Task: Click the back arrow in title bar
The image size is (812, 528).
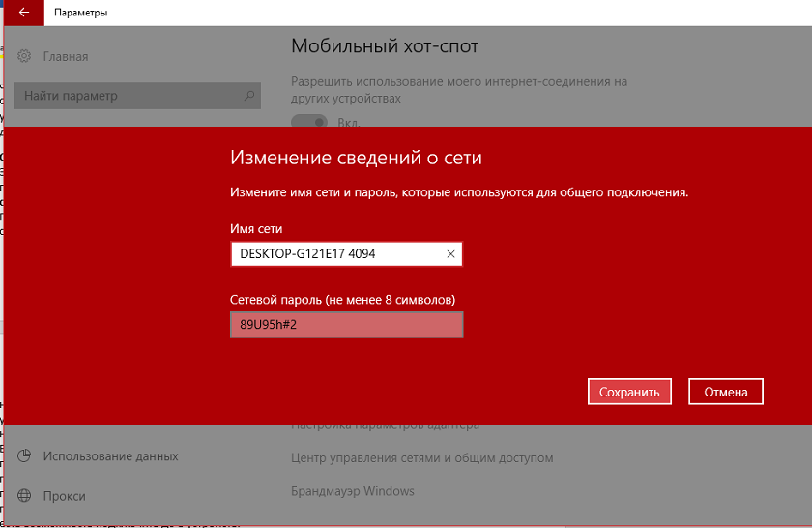Action: 23,13
